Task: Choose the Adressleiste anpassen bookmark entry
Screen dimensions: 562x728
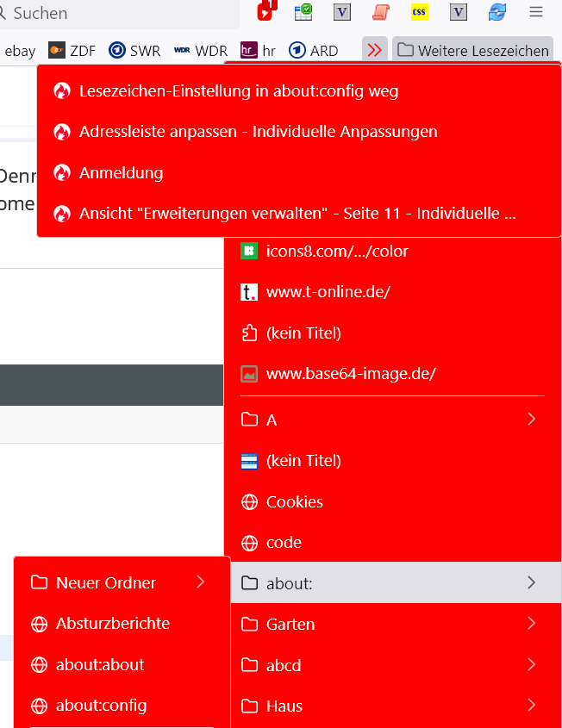Action: tap(258, 132)
